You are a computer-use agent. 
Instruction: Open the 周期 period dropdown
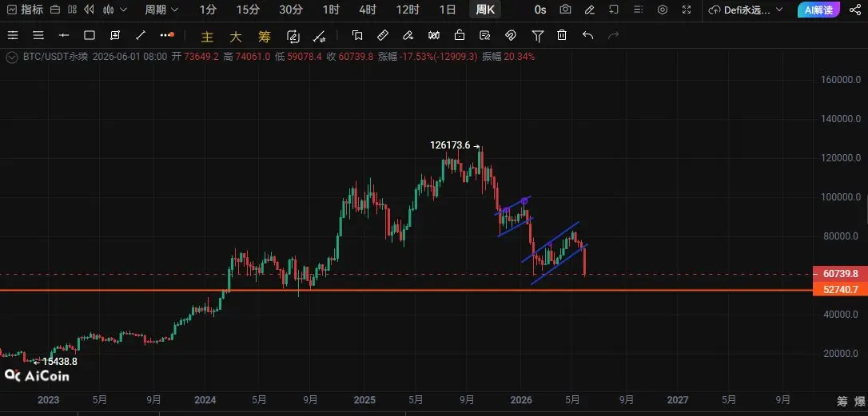coord(161,10)
